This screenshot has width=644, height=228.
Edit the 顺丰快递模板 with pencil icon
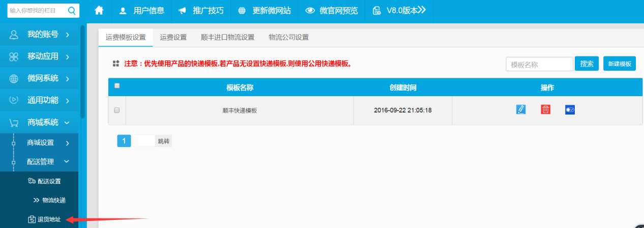520,109
